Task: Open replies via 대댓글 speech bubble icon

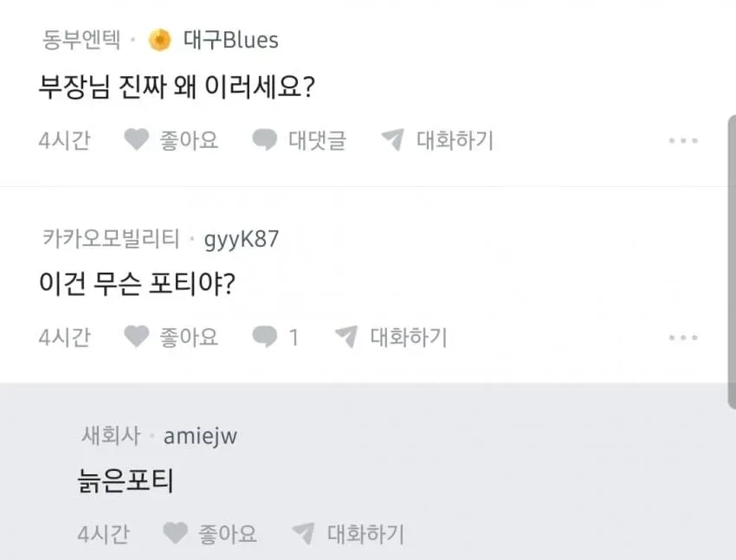Action: (265, 139)
